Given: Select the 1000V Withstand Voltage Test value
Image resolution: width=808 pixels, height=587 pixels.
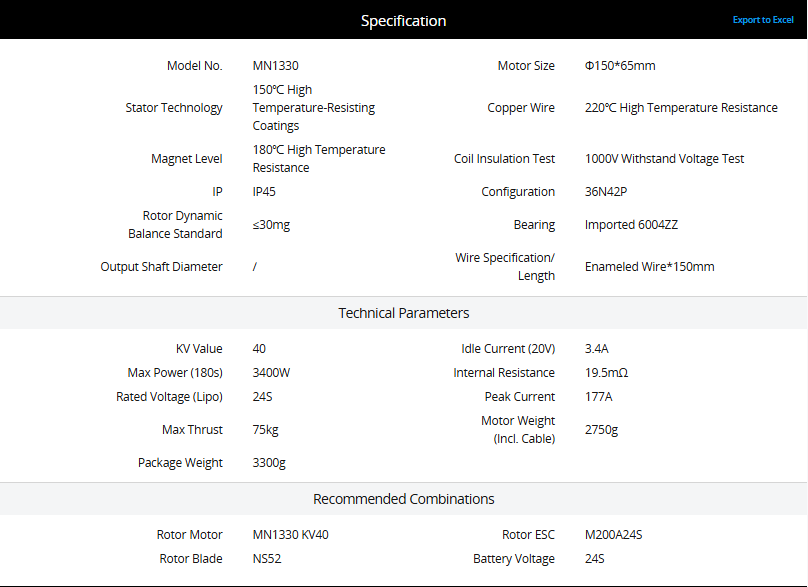Looking at the screenshot, I should pyautogui.click(x=664, y=158).
